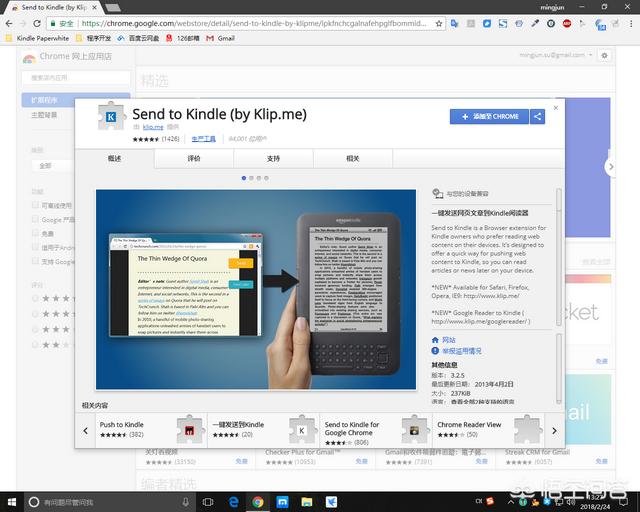Advance the featured carousel with right chevron

[611, 167]
